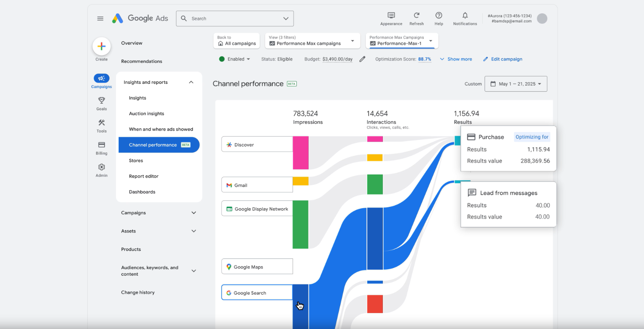The image size is (644, 329).
Task: Open the May 1 – 21, 2025 date range dropdown
Action: [x=516, y=84]
